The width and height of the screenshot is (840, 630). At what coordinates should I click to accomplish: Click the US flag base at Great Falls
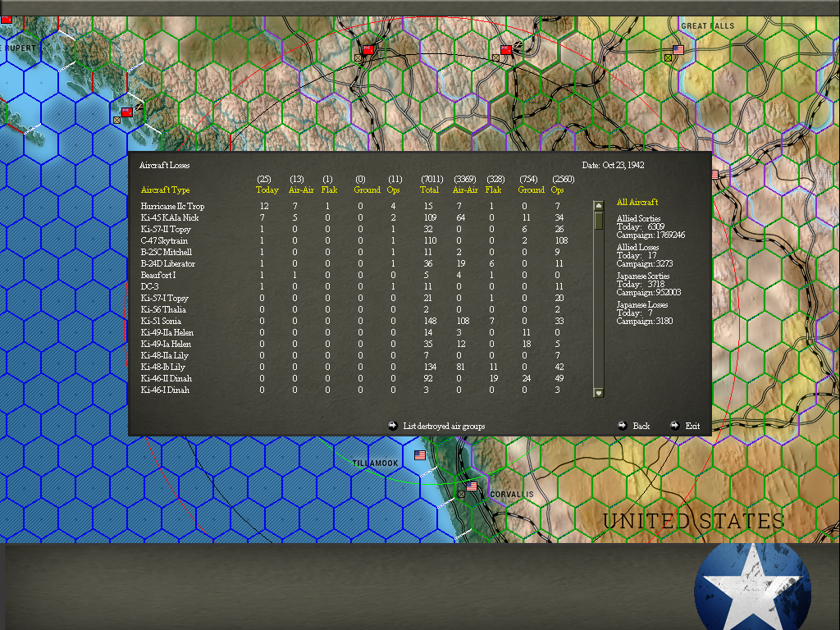(x=678, y=50)
